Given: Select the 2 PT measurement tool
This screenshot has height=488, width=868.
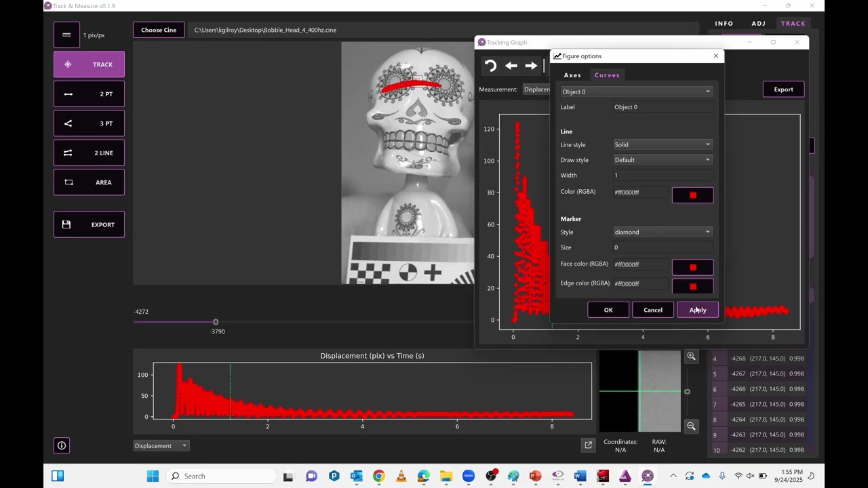Looking at the screenshot, I should pyautogui.click(x=89, y=94).
